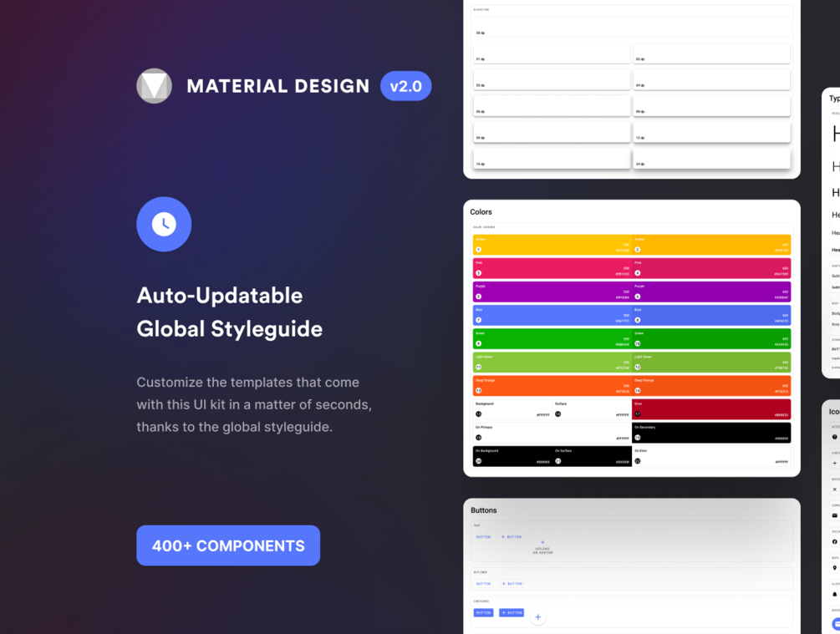Select the white Background color swatch
840x634 pixels.
coord(512,409)
